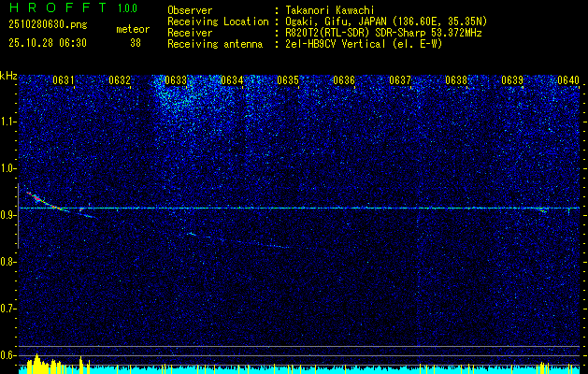Click the HROFFT 1.0.0 title text
The image size is (588, 374).
point(73,7)
